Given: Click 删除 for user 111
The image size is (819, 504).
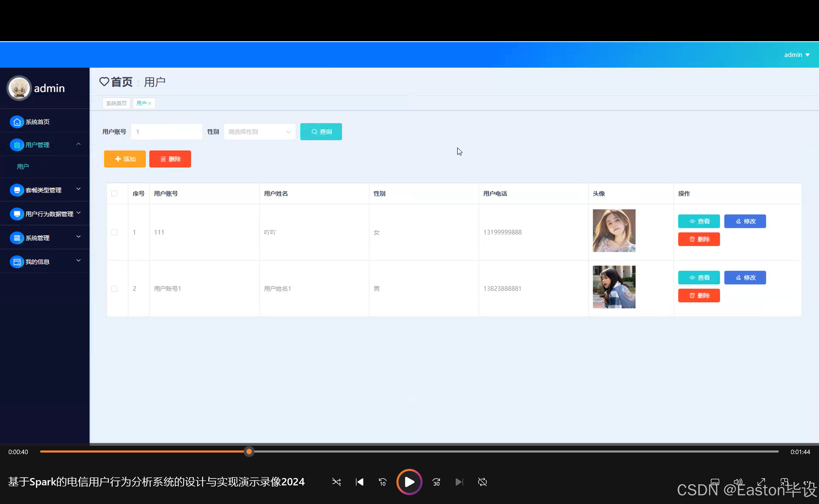Looking at the screenshot, I should [x=699, y=239].
